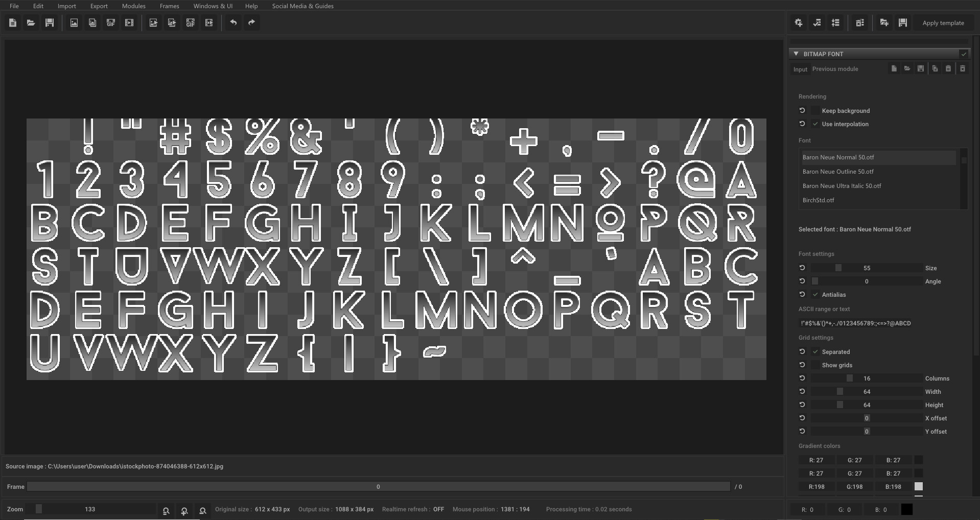
Task: Click the Delete module trash icon
Action: (963, 68)
